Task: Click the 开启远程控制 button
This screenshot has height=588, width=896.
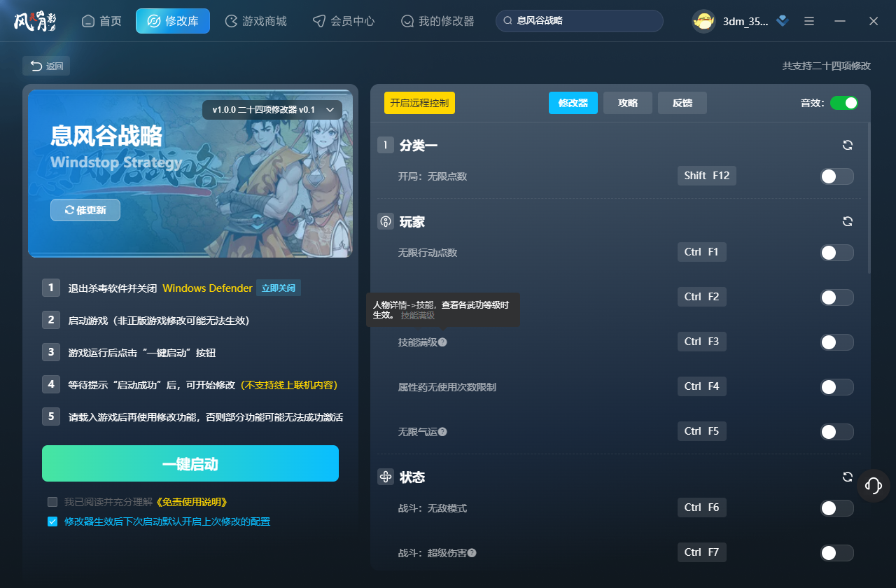Action: coord(419,103)
